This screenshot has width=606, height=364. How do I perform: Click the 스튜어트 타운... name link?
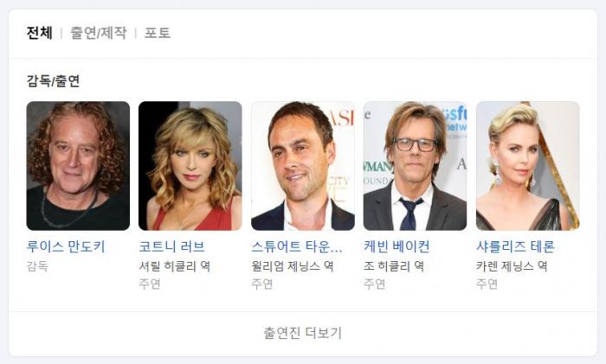[x=297, y=246]
